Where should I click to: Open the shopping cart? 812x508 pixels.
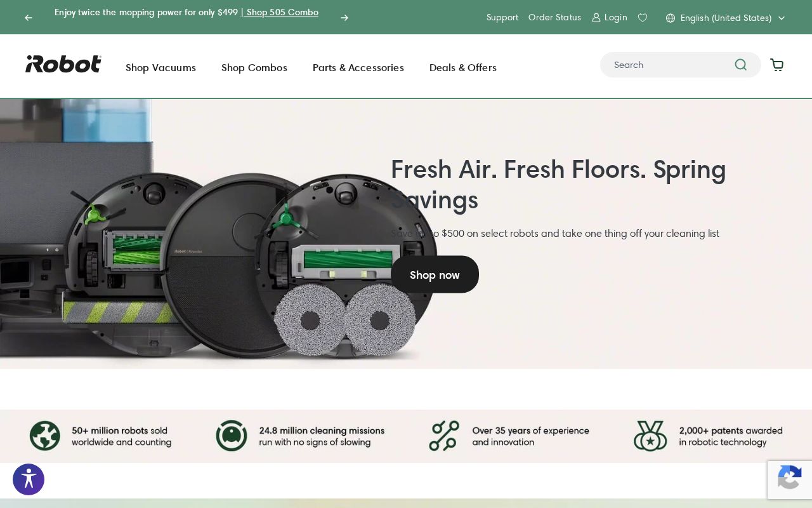776,65
